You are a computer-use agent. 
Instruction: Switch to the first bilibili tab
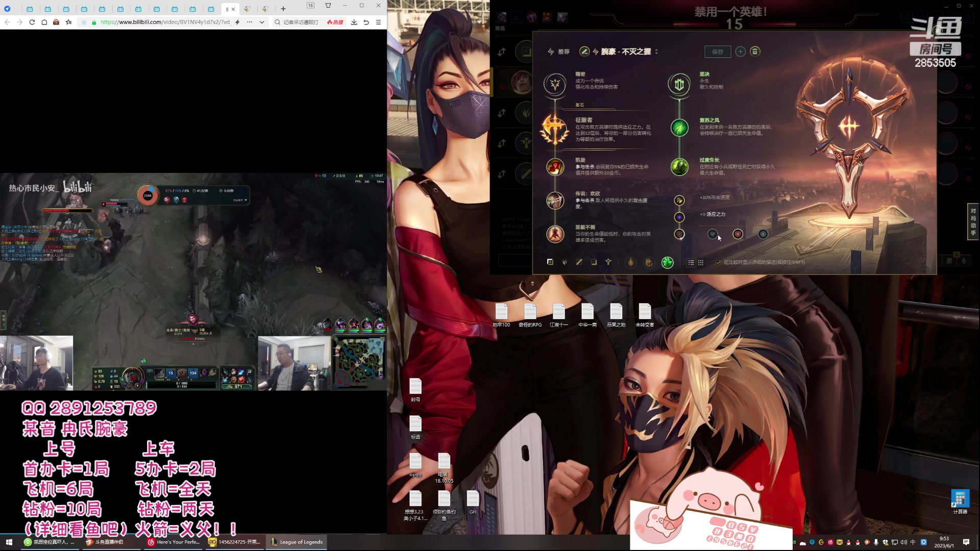[x=30, y=9]
